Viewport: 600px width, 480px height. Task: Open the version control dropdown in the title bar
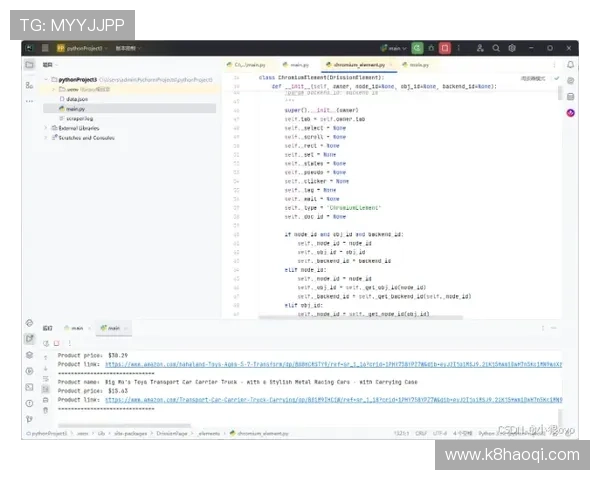coord(129,48)
